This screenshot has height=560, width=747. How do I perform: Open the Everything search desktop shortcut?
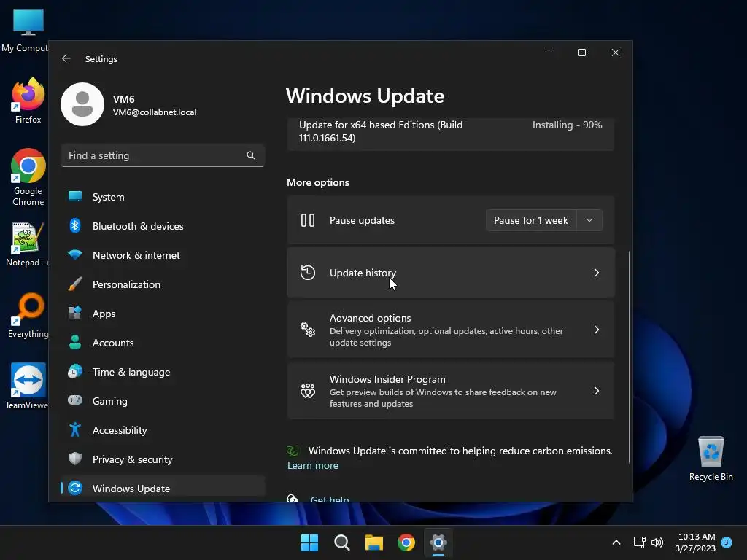pyautogui.click(x=28, y=315)
